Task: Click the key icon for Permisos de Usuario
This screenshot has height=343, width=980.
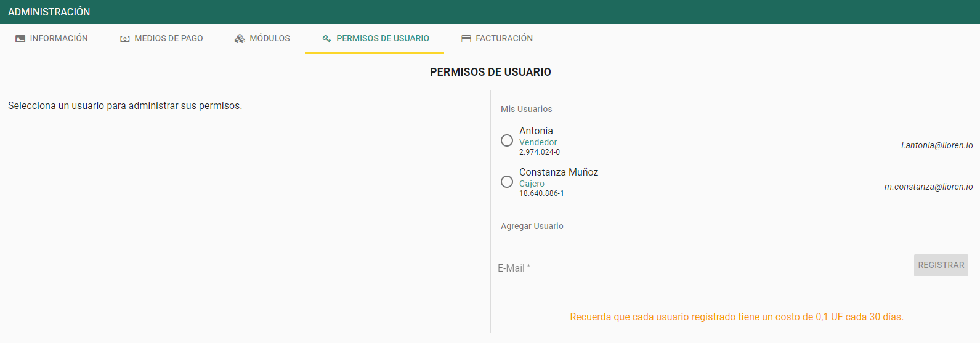Action: (x=326, y=39)
